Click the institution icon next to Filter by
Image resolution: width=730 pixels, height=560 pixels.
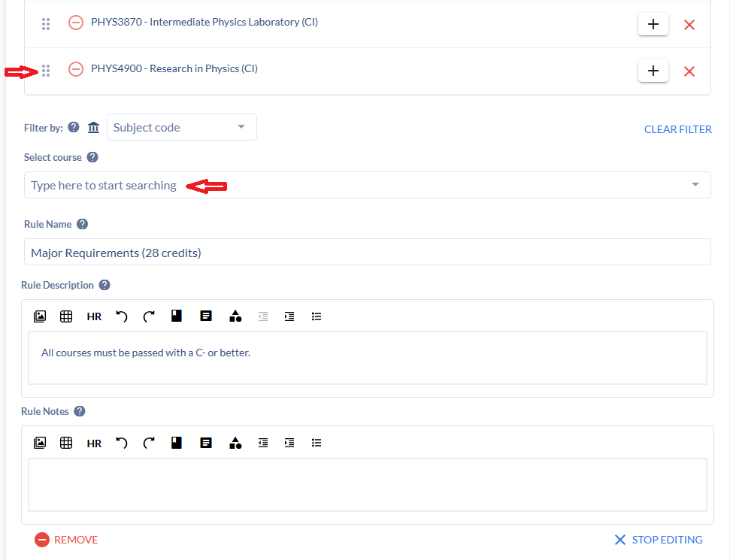(x=93, y=127)
